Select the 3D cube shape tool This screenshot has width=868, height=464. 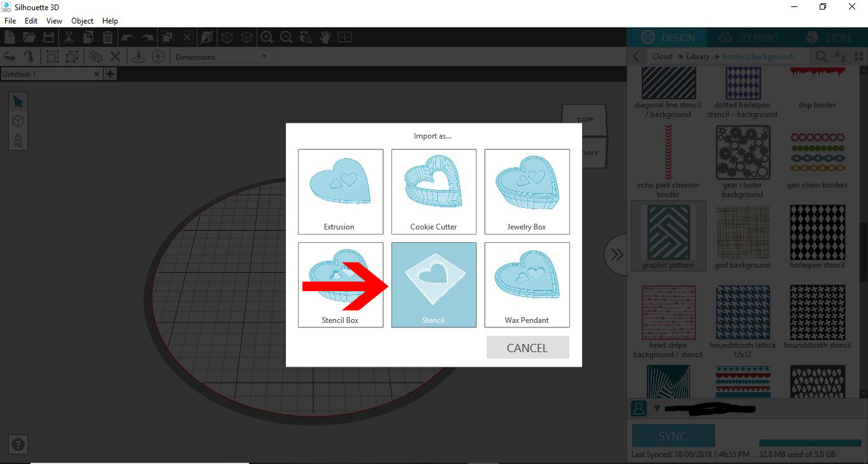click(x=18, y=121)
